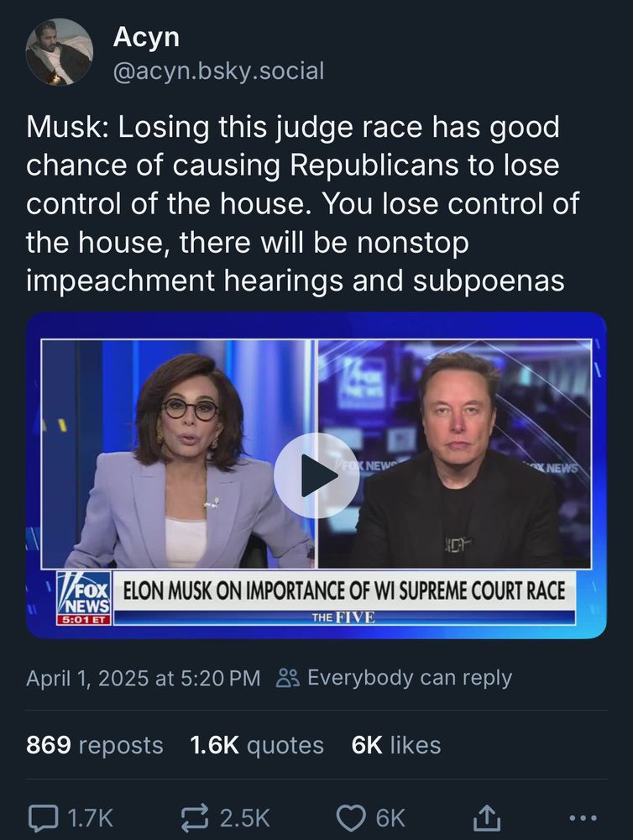Open the '6K likes' list
This screenshot has height=840, width=633.
click(x=395, y=744)
